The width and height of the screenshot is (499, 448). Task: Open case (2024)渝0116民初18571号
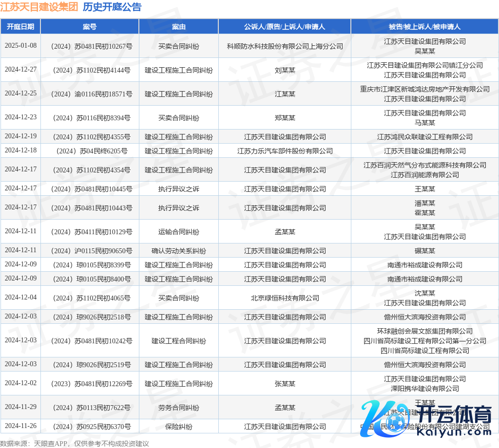[x=90, y=94]
